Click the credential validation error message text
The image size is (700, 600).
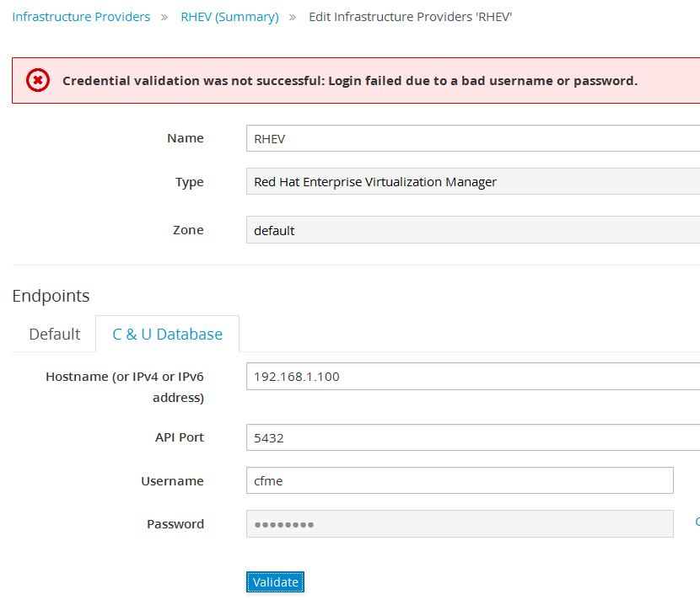pyautogui.click(x=349, y=81)
